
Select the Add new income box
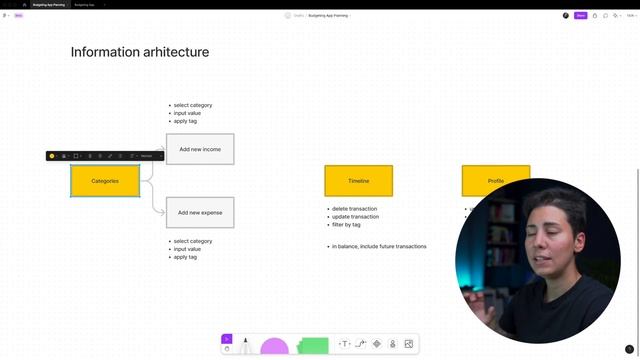tap(200, 149)
